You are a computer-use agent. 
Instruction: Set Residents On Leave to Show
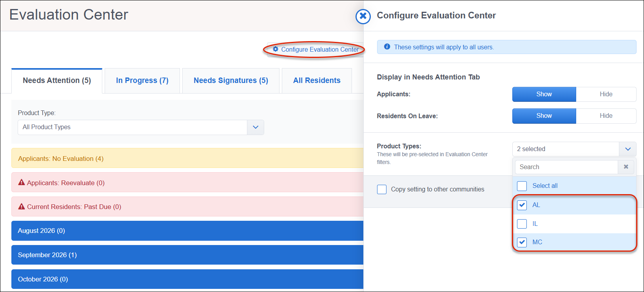point(544,116)
